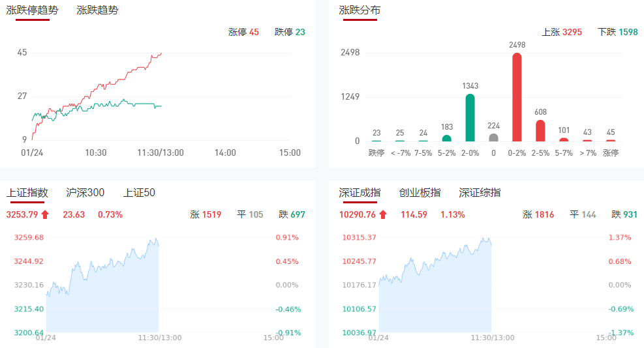Image resolution: width=644 pixels, height=348 pixels.
Task: Select the 深证成指 tab
Action: 360,192
